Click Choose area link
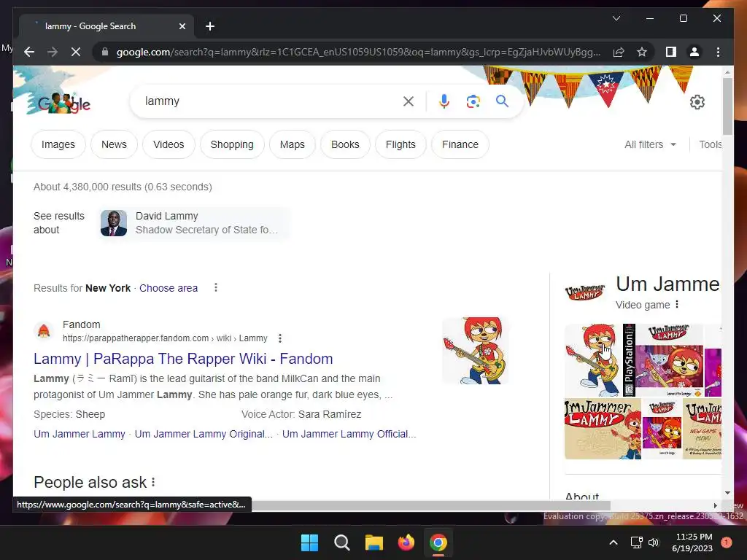This screenshot has width=747, height=560. (169, 288)
